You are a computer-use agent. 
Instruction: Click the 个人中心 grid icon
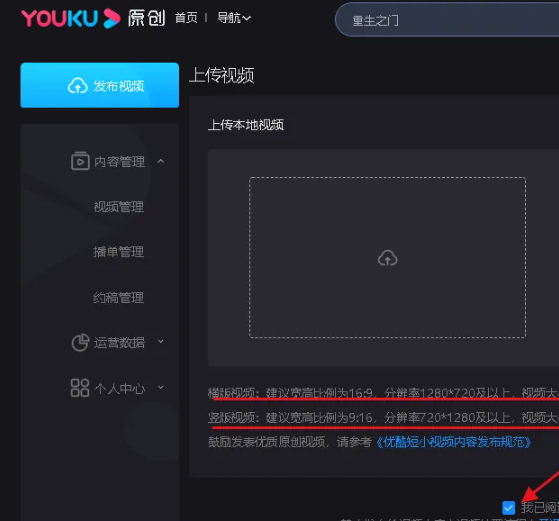pyautogui.click(x=80, y=388)
